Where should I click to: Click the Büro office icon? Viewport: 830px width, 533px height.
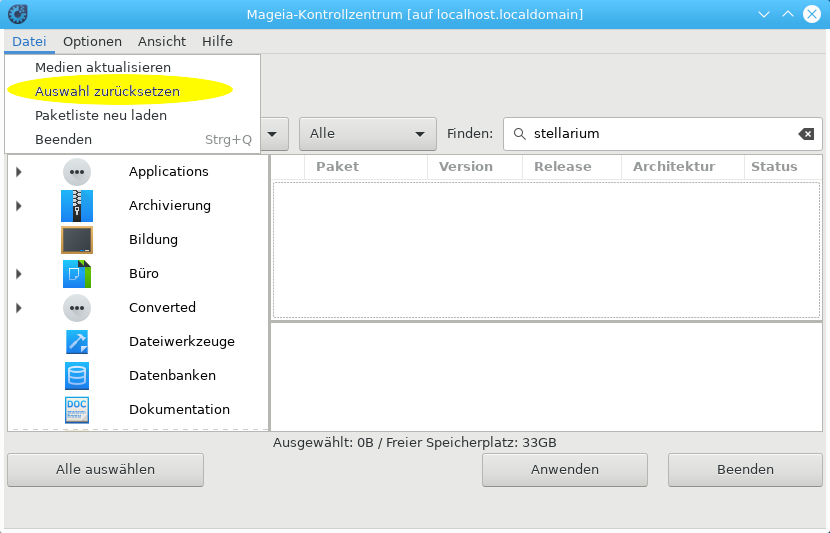click(x=77, y=274)
